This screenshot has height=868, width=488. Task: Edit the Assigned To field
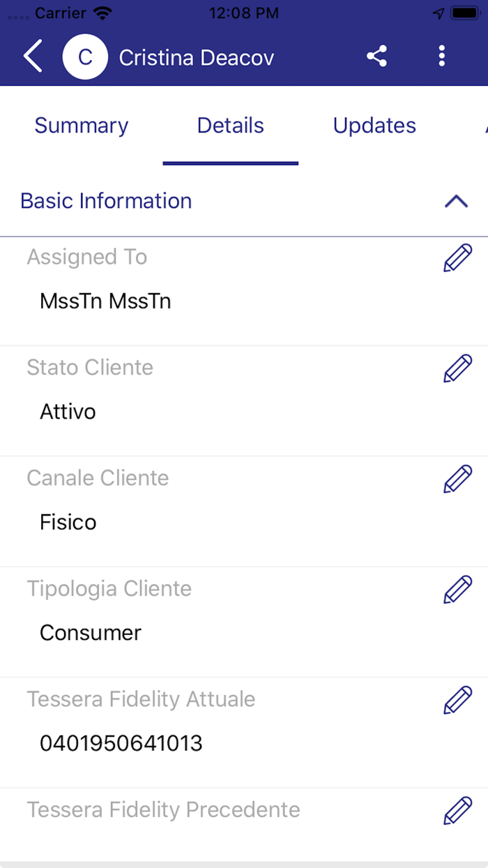pyautogui.click(x=457, y=258)
